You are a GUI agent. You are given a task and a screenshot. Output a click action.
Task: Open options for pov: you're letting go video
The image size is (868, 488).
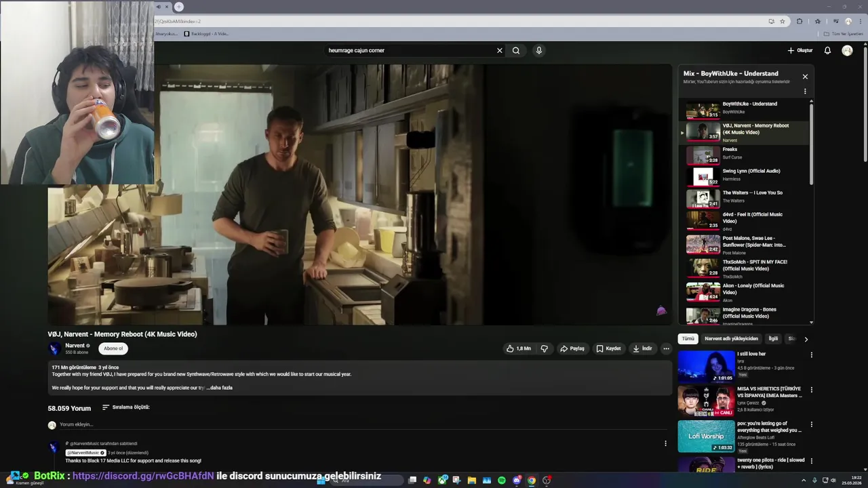click(x=811, y=424)
